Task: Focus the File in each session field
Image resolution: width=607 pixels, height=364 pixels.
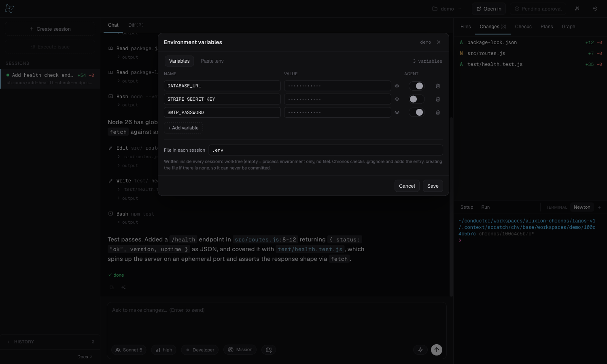Action: click(x=326, y=150)
